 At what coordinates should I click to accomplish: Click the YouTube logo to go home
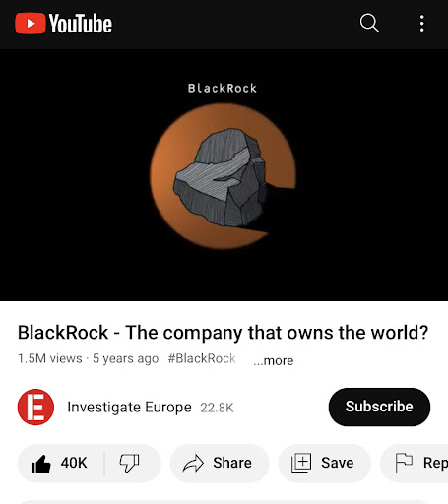[x=63, y=24]
